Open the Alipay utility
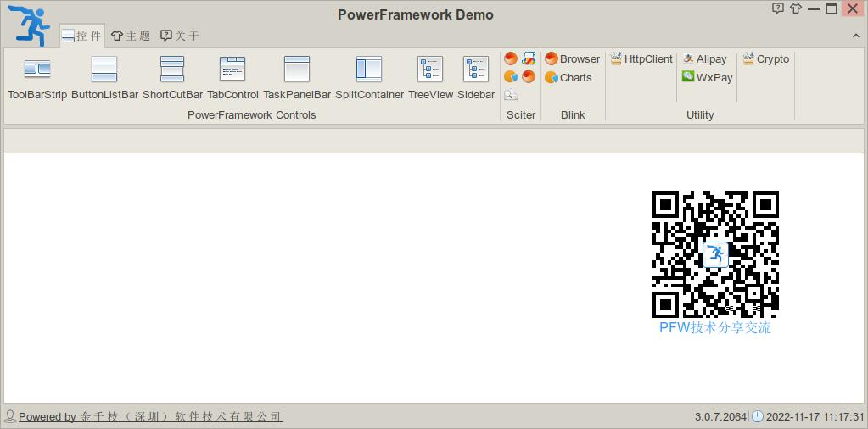Image resolution: width=868 pixels, height=429 pixels. coord(704,58)
